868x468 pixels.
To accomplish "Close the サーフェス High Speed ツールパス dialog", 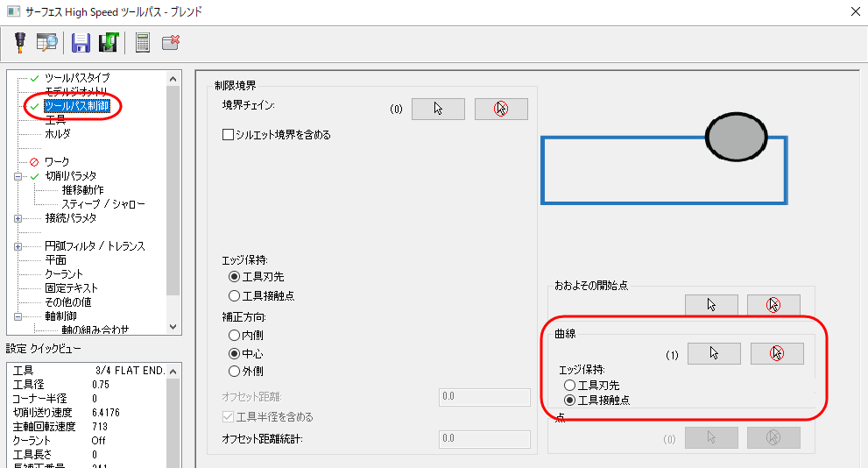I will click(855, 11).
